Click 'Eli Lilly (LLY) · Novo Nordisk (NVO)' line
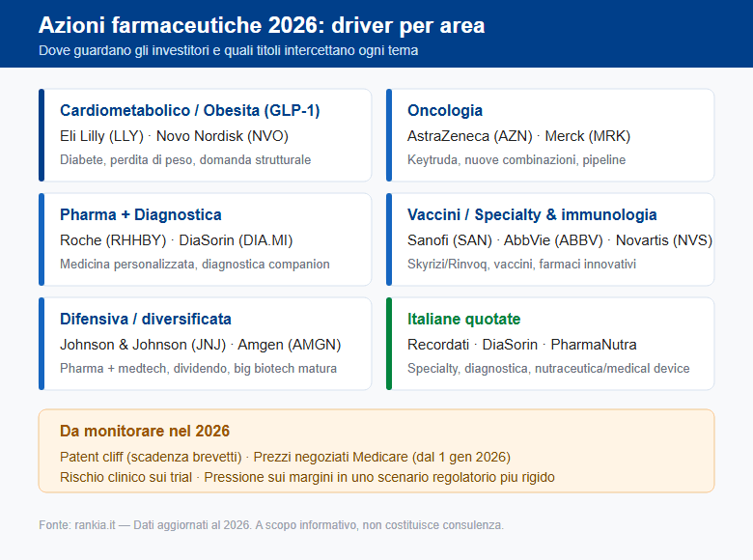Image resolution: width=753 pixels, height=560 pixels. click(x=174, y=136)
